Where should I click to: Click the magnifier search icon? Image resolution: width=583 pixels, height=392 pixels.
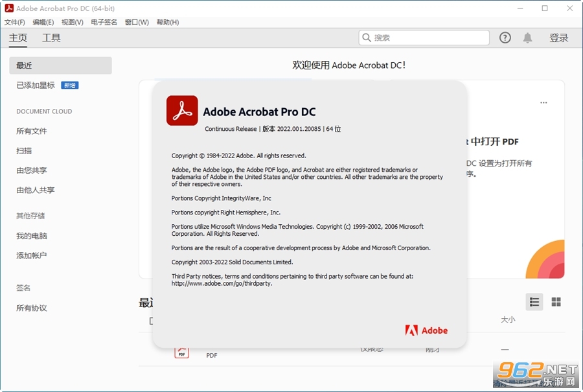pos(367,38)
